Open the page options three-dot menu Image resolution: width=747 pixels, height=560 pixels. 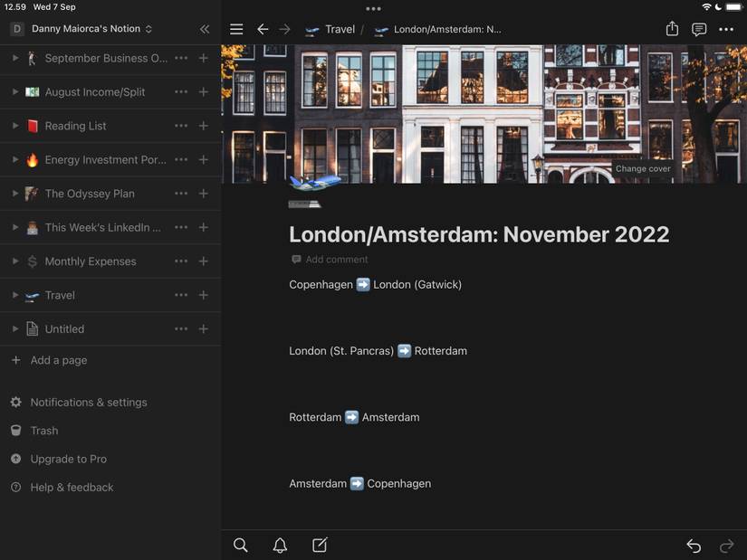(726, 29)
